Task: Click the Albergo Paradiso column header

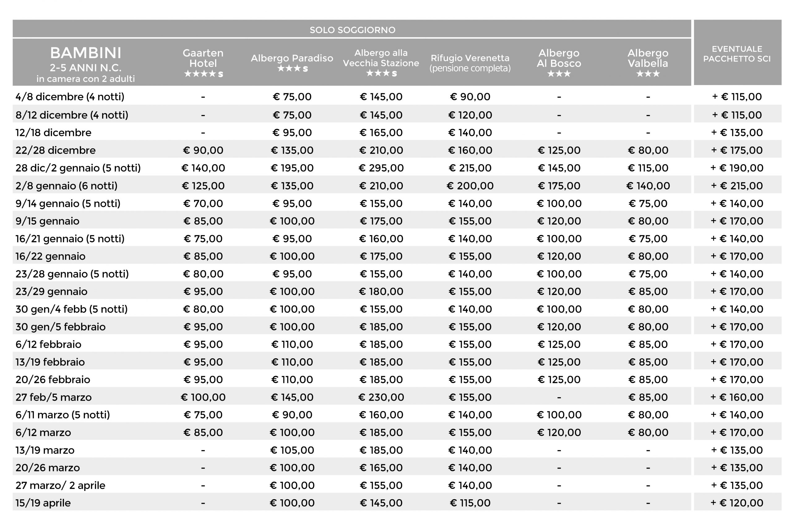Action: coord(292,63)
